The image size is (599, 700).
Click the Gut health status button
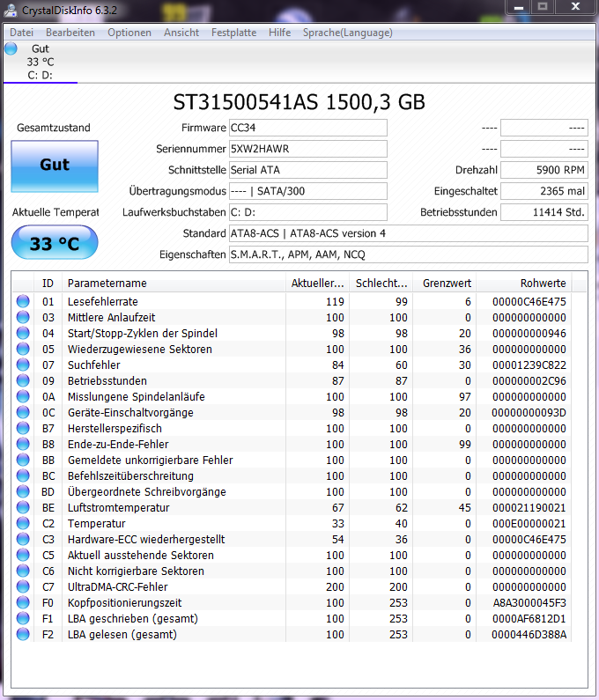[x=55, y=166]
